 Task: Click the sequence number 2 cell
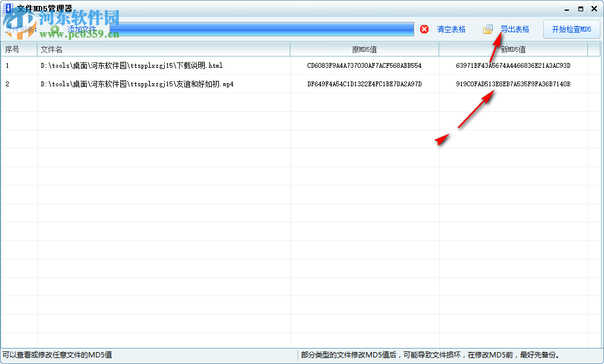click(x=19, y=84)
